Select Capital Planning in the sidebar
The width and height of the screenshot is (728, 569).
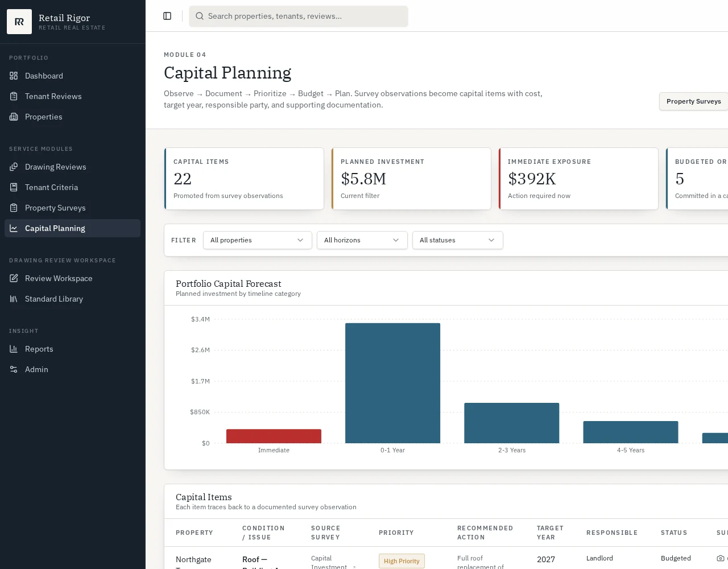72,228
